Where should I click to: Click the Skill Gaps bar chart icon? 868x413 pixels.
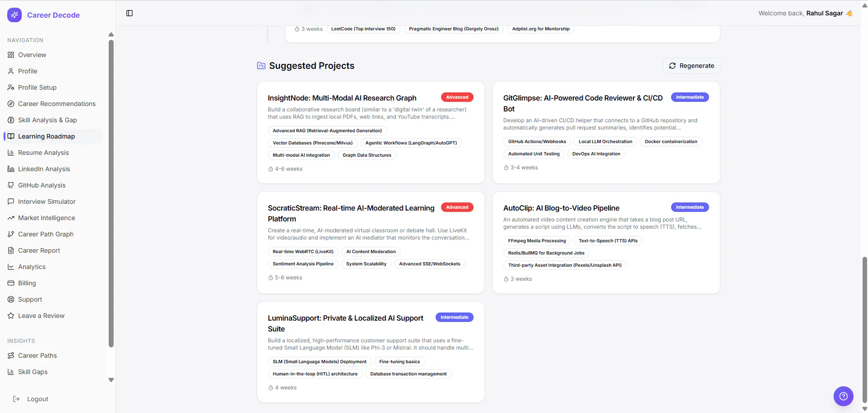11,372
